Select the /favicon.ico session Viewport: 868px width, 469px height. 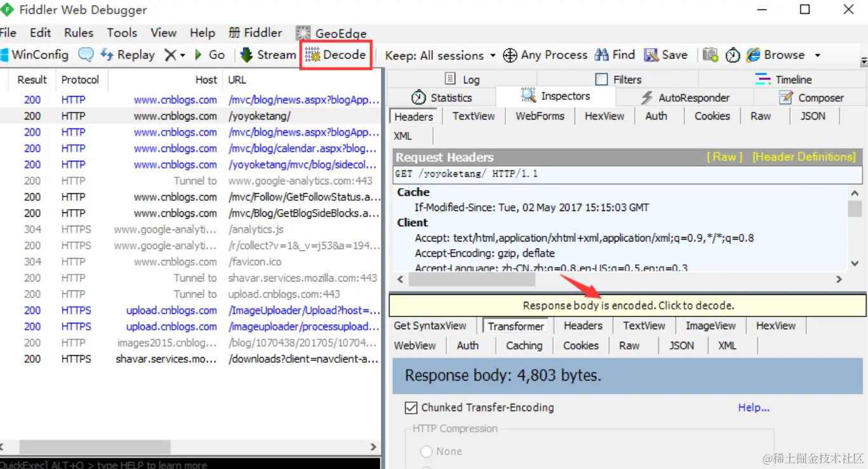click(190, 262)
